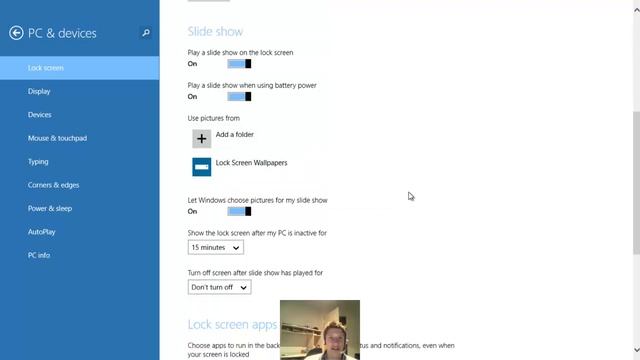Open the 15 minutes inactivity dropdown
640x360 pixels.
coord(216,247)
